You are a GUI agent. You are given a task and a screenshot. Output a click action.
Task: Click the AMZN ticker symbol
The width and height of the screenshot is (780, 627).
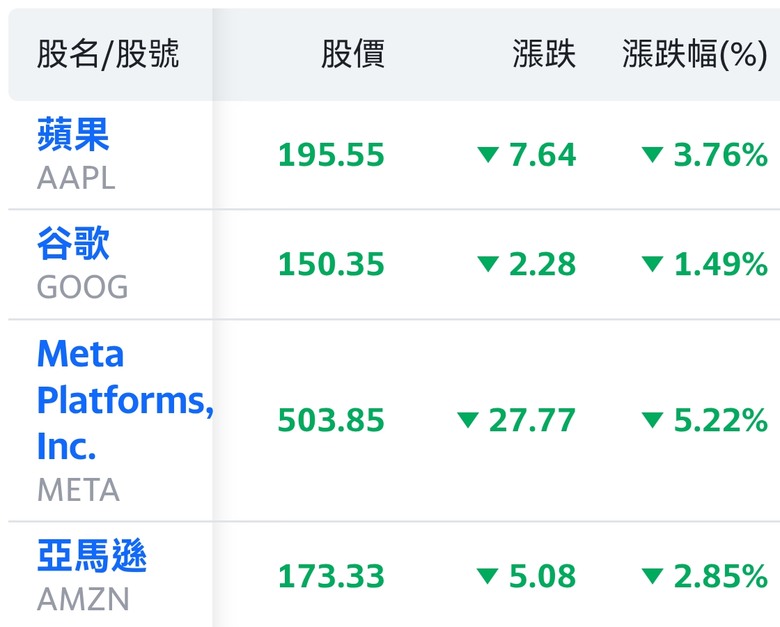coord(83,599)
